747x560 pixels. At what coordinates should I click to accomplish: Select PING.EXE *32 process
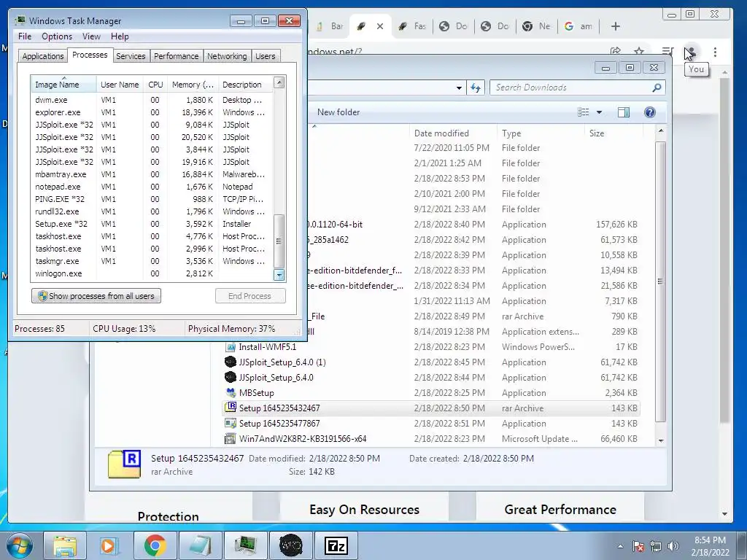point(151,199)
